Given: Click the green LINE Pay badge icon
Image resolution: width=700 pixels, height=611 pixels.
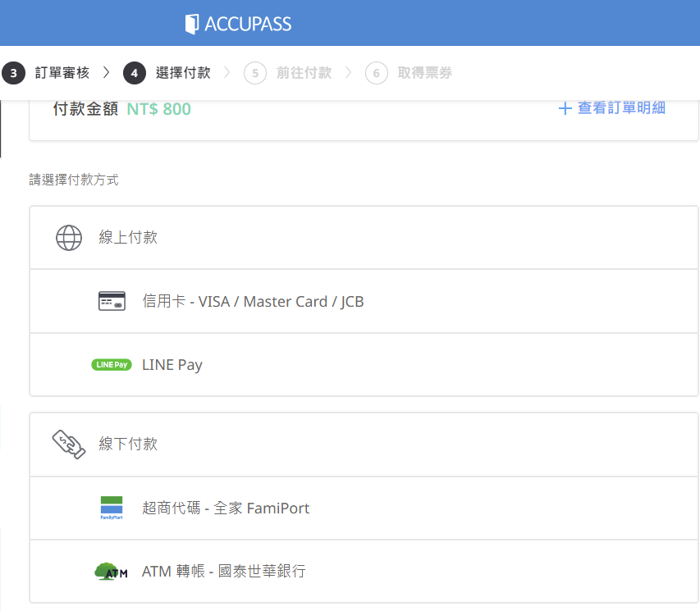Looking at the screenshot, I should [112, 365].
